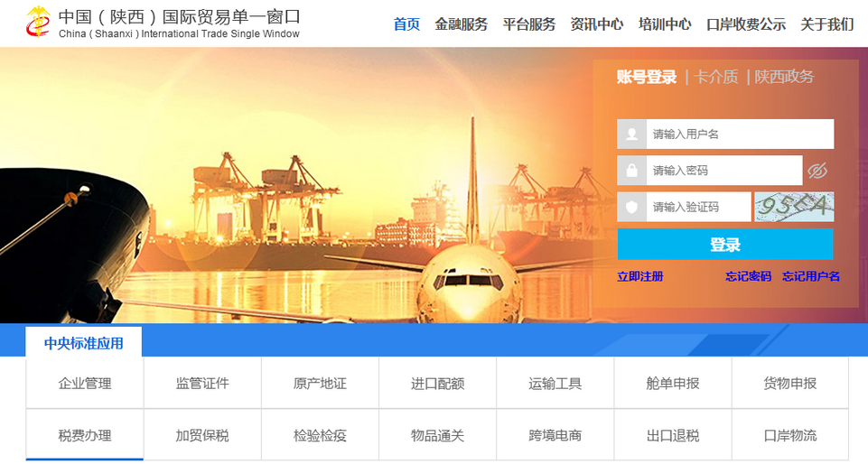The height and width of the screenshot is (464, 868).
Task: Click the password field lock icon
Action: click(x=631, y=171)
